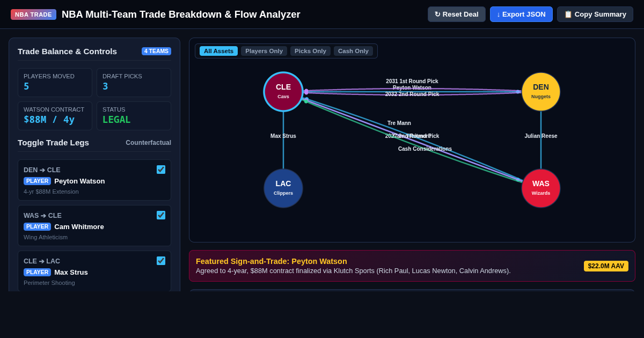The height and width of the screenshot is (338, 644).
Task: Click Cam Whitmore name in trade leg
Action: click(x=79, y=227)
